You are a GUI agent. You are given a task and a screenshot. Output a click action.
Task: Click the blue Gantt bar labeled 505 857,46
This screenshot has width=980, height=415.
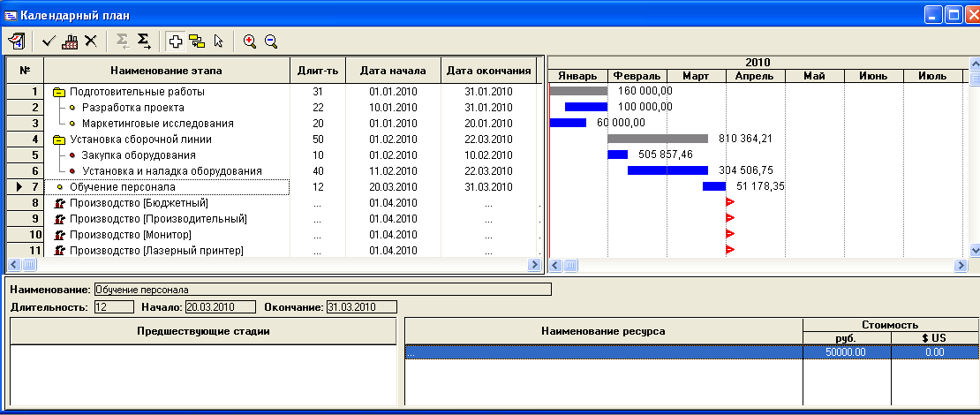617,155
